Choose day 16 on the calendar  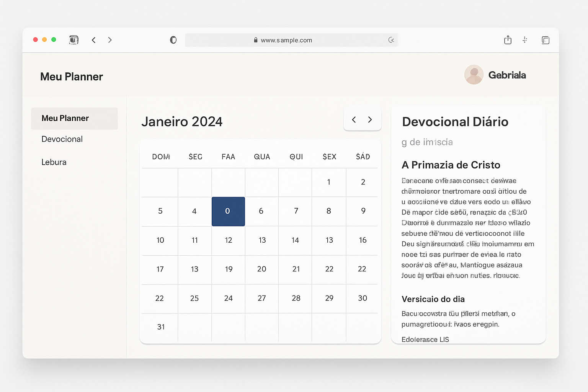(x=363, y=240)
